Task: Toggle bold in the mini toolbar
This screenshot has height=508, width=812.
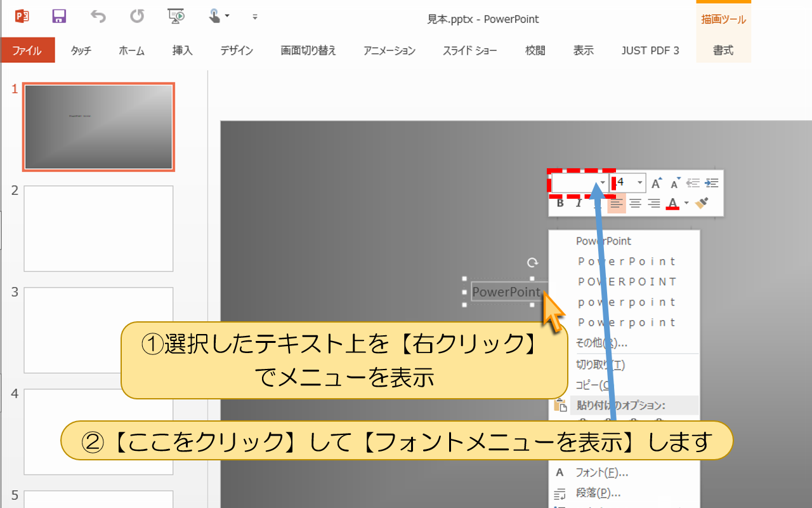Action: 560,203
